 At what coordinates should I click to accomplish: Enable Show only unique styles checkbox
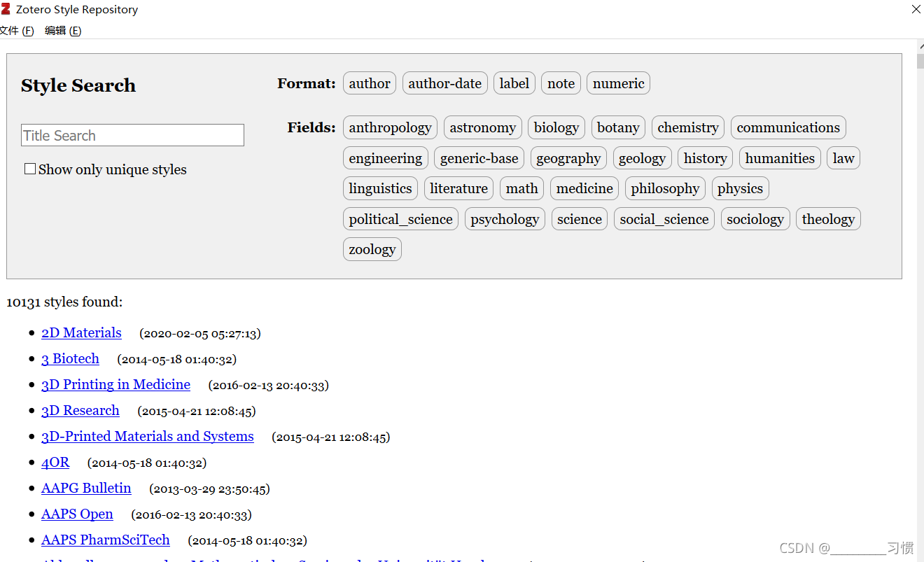click(x=30, y=169)
